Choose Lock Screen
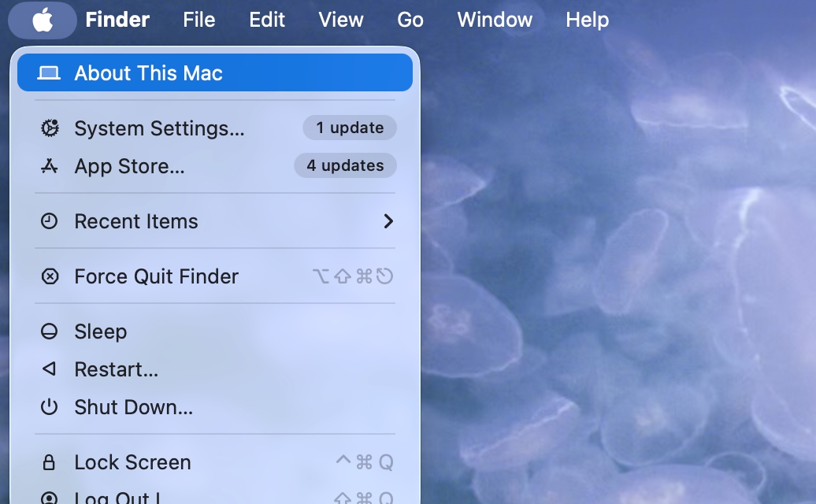Image resolution: width=816 pixels, height=504 pixels. click(215, 462)
